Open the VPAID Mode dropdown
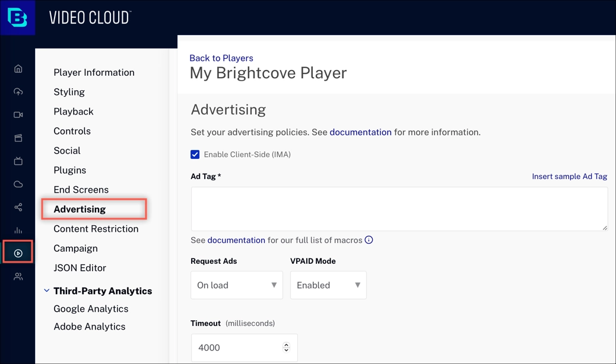Viewport: 616px width, 364px height. 328,285
